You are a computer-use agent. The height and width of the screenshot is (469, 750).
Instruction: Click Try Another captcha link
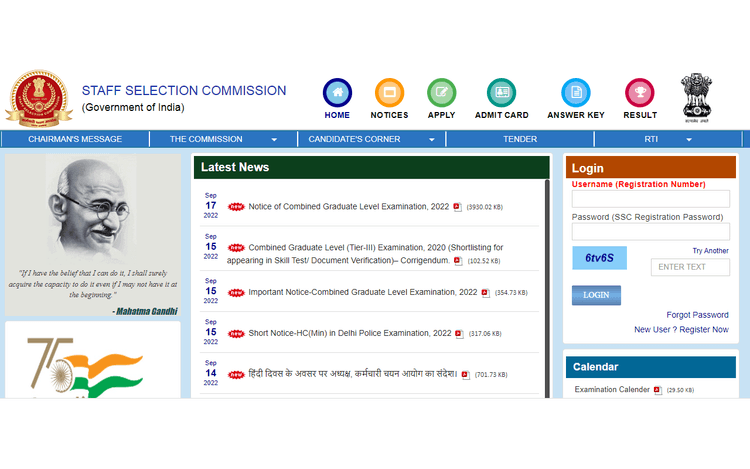coord(710,251)
